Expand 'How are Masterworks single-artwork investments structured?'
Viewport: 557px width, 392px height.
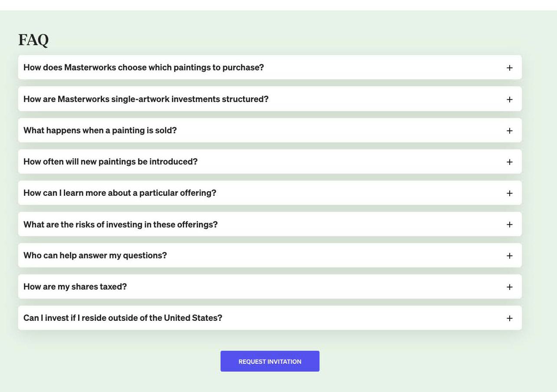coord(146,99)
